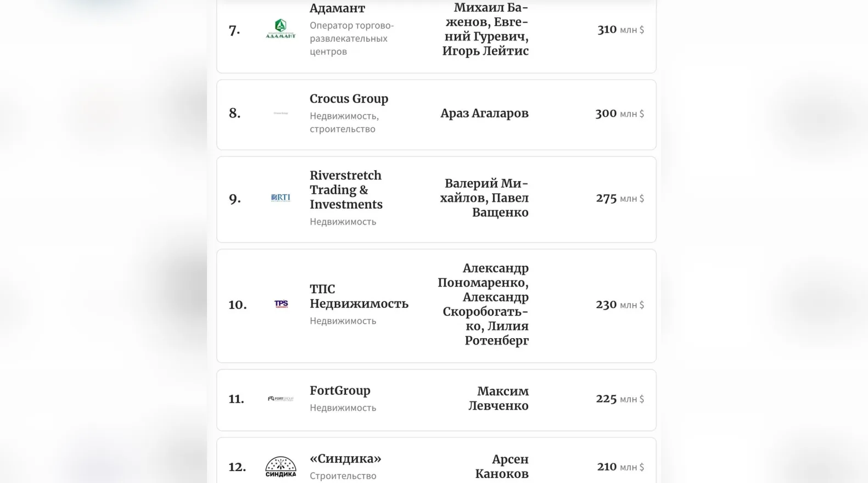Open the «Синдика» company name

345,459
